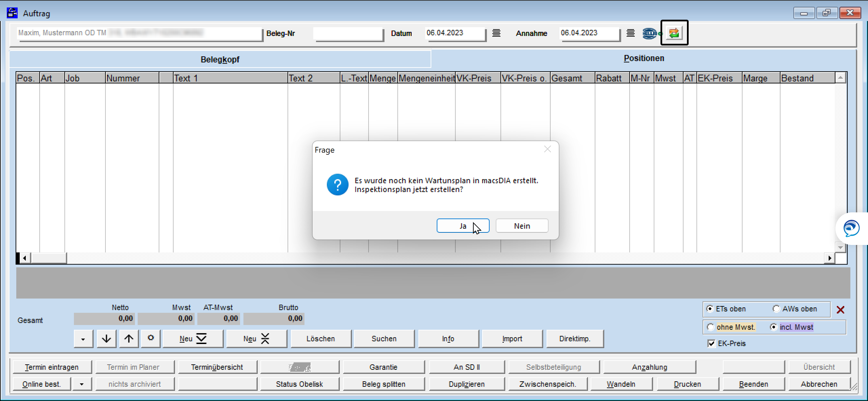Screen dimensions: 868x401
Task: Click the Info button
Action: coord(448,339)
